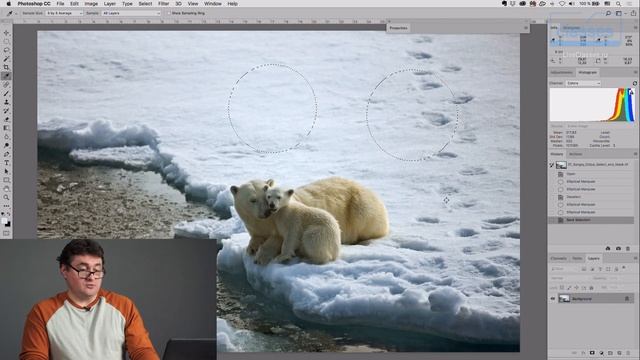Create new document from current state
640x360 pixels.
click(608, 248)
